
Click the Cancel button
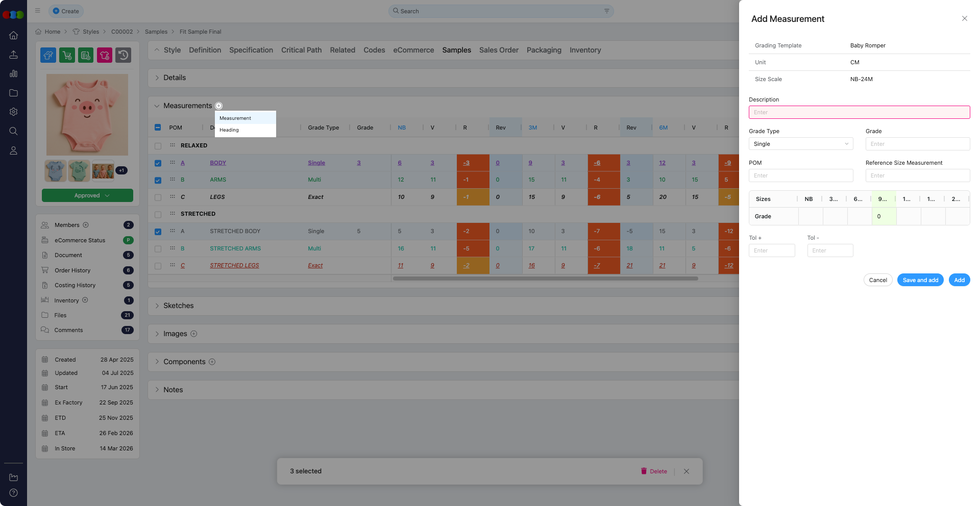(878, 280)
